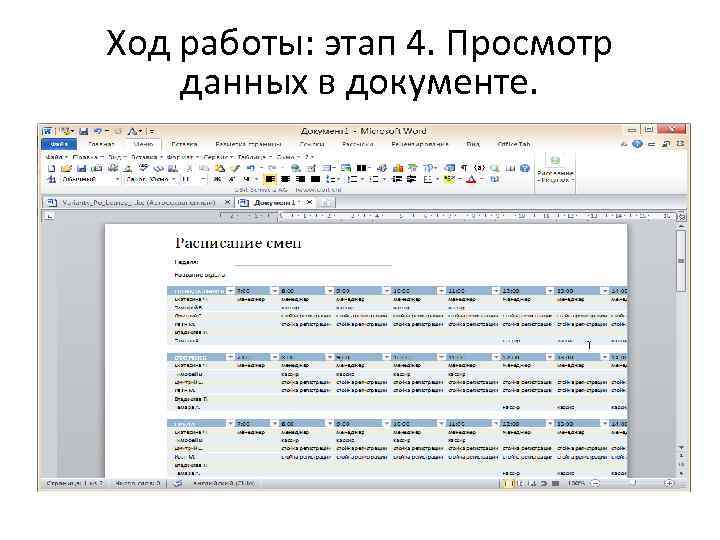Click the Insert chart icon in toolbar
The height and width of the screenshot is (540, 720).
(x=398, y=169)
